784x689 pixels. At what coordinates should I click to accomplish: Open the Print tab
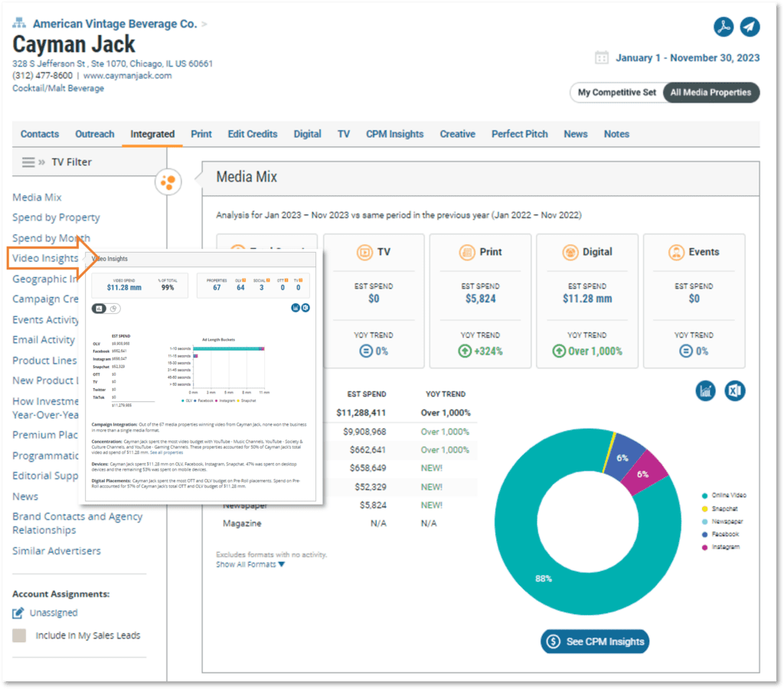tap(201, 134)
